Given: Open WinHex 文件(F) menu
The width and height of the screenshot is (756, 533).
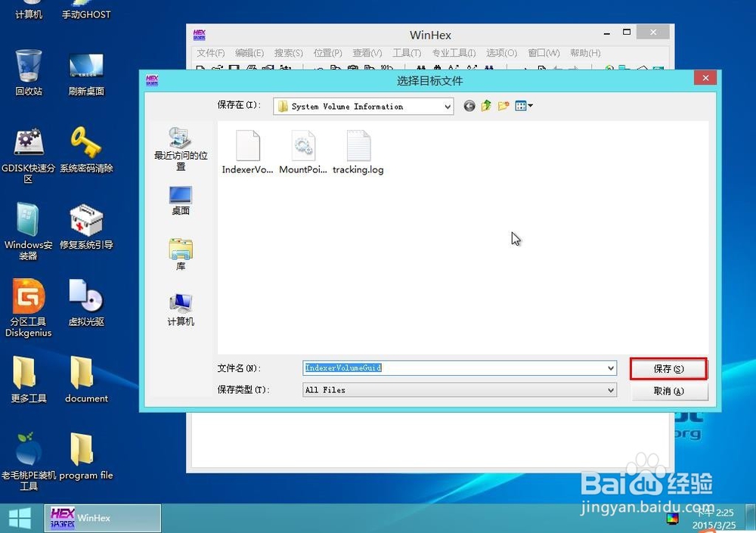Looking at the screenshot, I should click(x=211, y=53).
